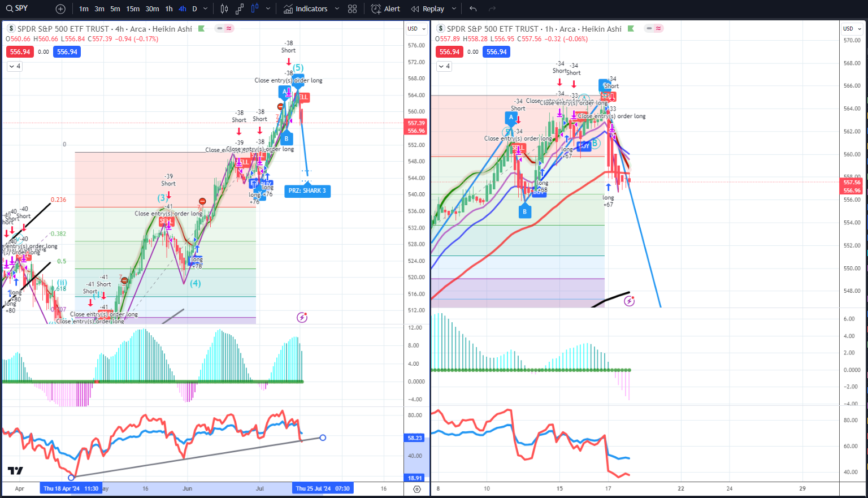868x498 pixels.
Task: Click the blue 556.94 buy button on right chart
Action: point(497,52)
